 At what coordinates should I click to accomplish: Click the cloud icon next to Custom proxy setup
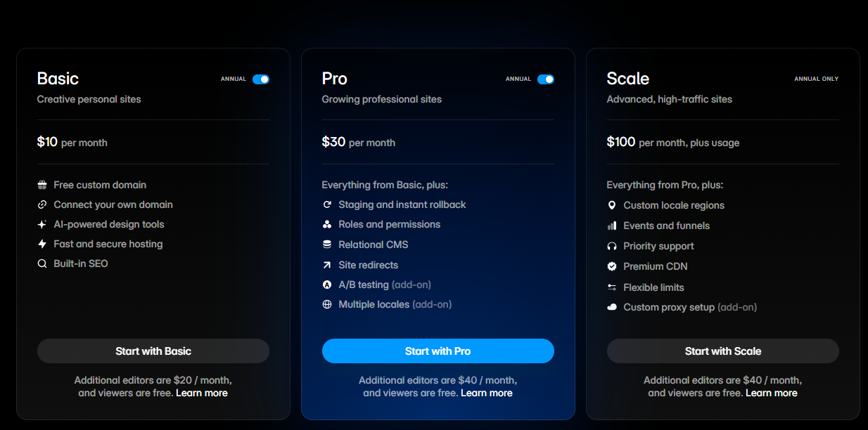point(612,307)
